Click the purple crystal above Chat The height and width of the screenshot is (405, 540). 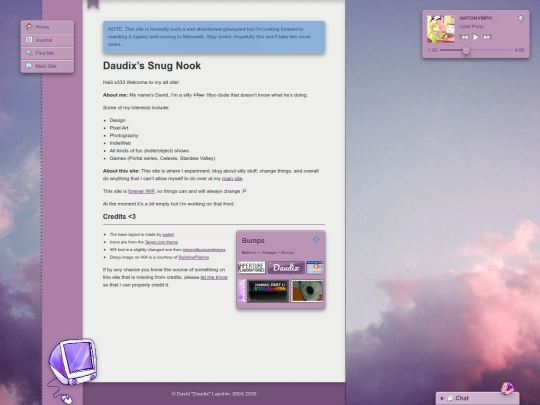pyautogui.click(x=507, y=388)
